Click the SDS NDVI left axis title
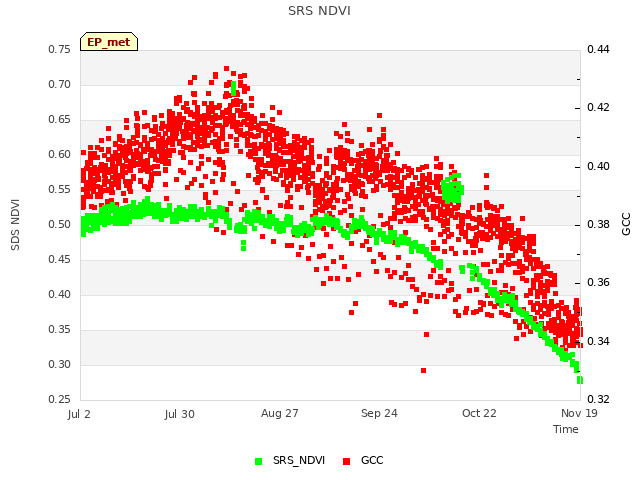Viewport: 640px width, 480px height. (15, 224)
